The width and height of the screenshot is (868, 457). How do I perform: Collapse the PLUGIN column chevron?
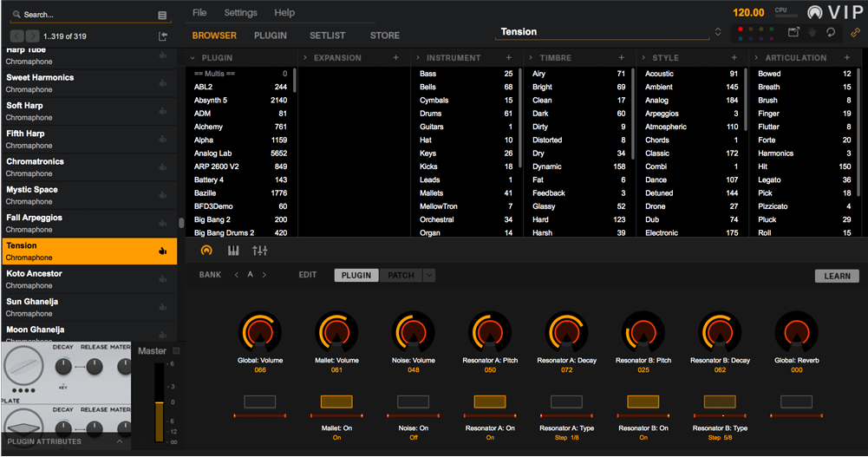[193, 58]
